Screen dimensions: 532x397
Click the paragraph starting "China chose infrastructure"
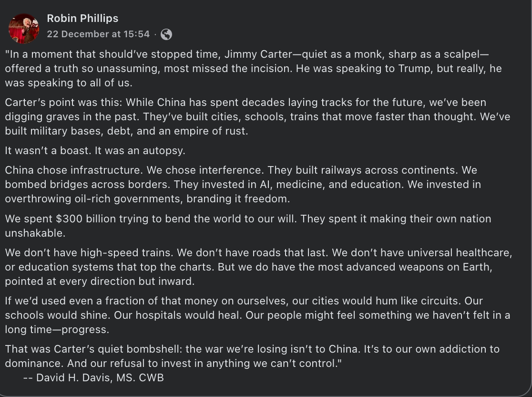(x=243, y=184)
